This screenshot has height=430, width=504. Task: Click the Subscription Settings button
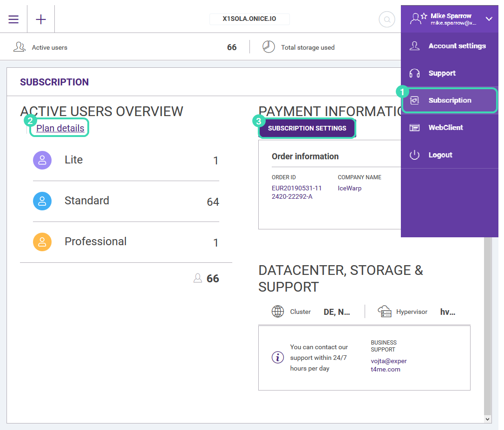[x=307, y=128]
